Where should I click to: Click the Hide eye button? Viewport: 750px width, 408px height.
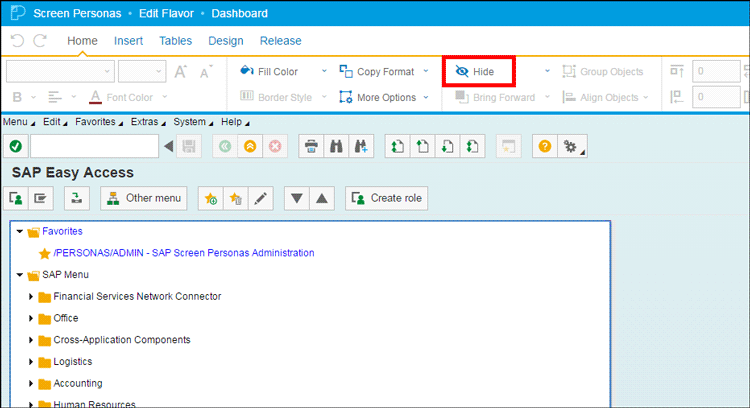(479, 72)
